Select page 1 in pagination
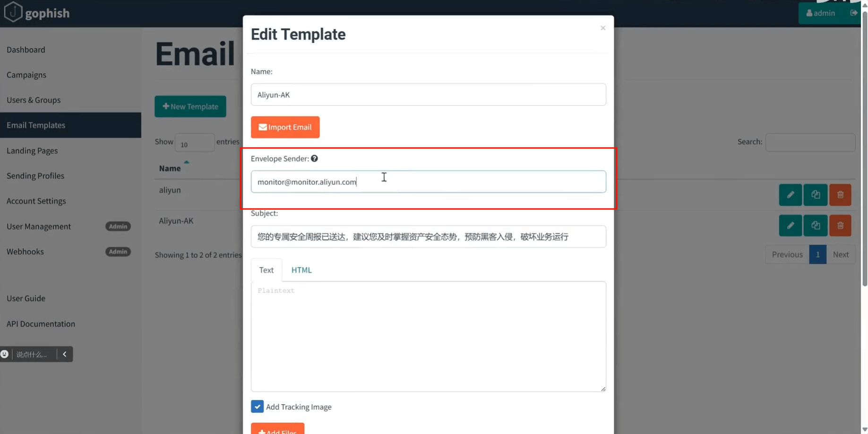The image size is (868, 434). click(x=817, y=254)
